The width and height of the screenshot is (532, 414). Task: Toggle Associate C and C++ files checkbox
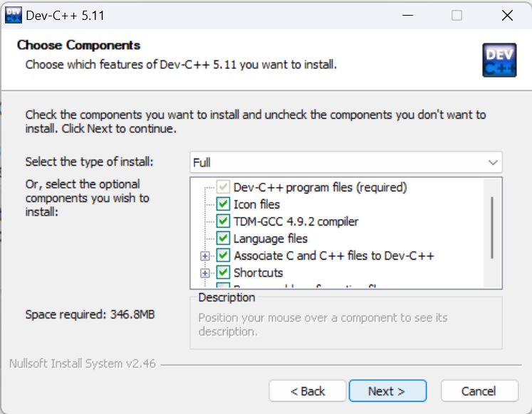(x=223, y=255)
